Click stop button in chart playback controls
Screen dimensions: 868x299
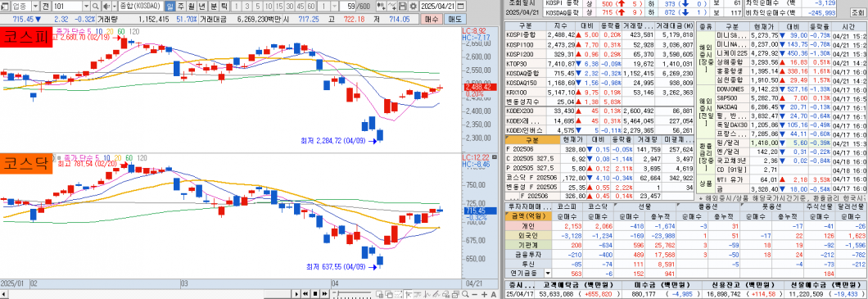pos(315,293)
